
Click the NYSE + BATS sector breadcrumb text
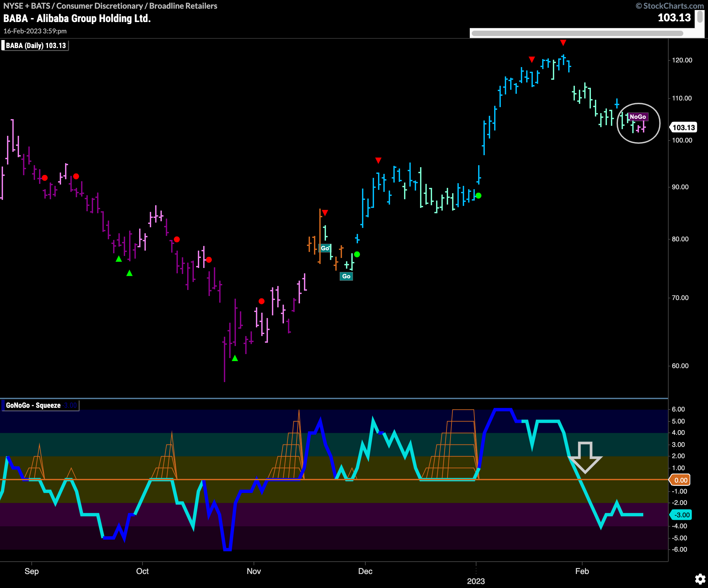pyautogui.click(x=110, y=6)
